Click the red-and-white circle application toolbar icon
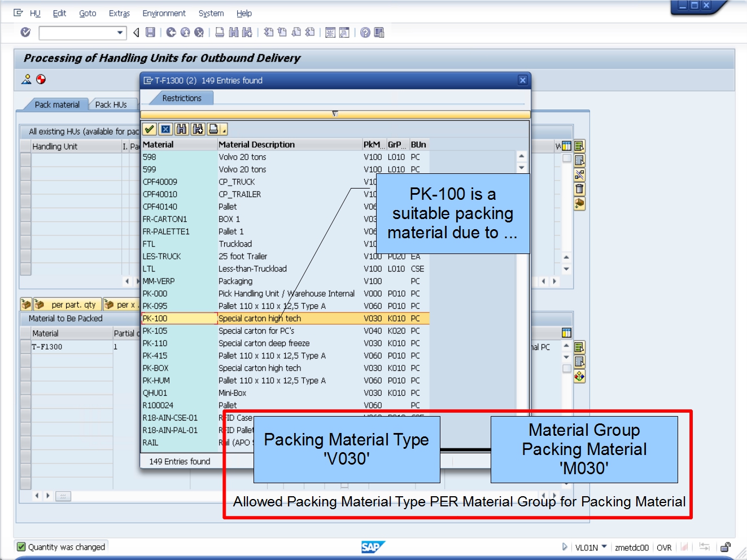The width and height of the screenshot is (747, 560). tap(41, 79)
